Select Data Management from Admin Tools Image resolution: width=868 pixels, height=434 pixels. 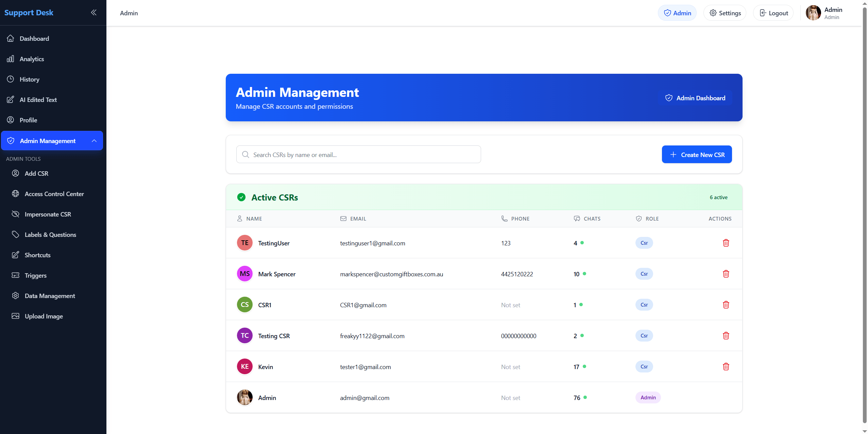pos(50,296)
